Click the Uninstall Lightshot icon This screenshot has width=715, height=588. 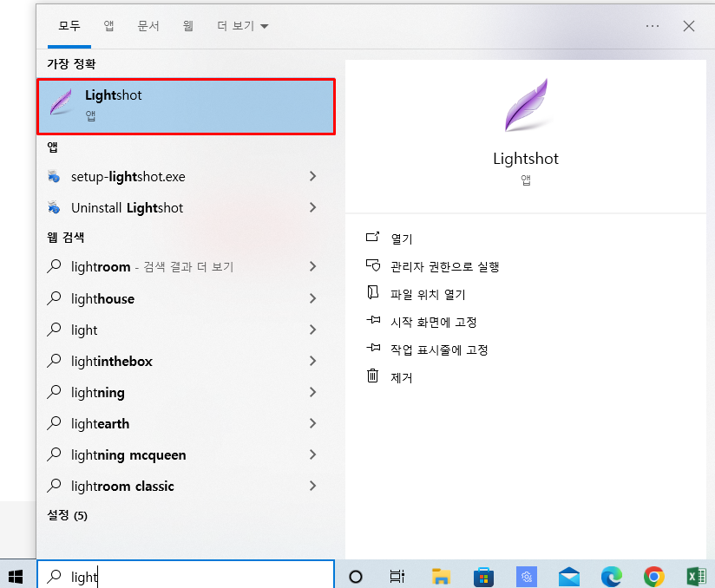click(x=54, y=208)
